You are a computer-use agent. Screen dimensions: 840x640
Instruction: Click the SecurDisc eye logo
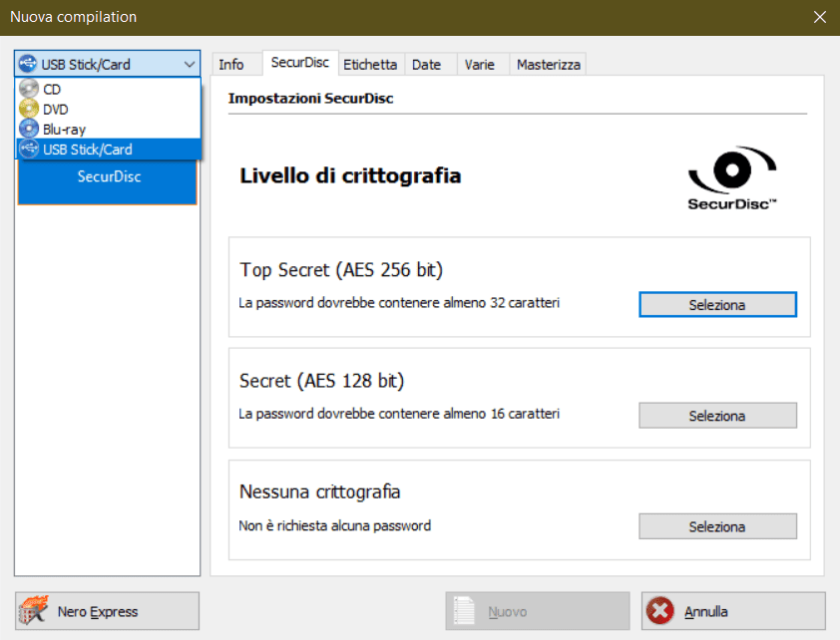(x=732, y=178)
